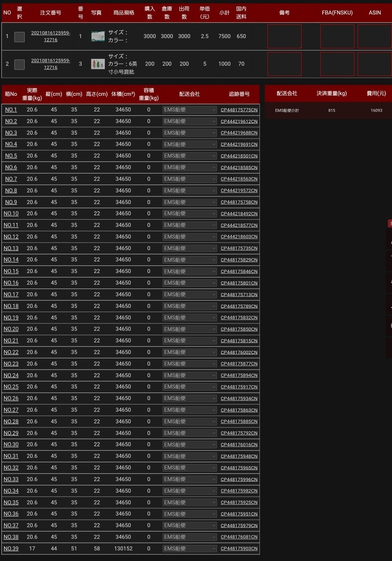Open product photo thumbnail in row 2
The height and width of the screenshot is (561, 392).
(97, 64)
